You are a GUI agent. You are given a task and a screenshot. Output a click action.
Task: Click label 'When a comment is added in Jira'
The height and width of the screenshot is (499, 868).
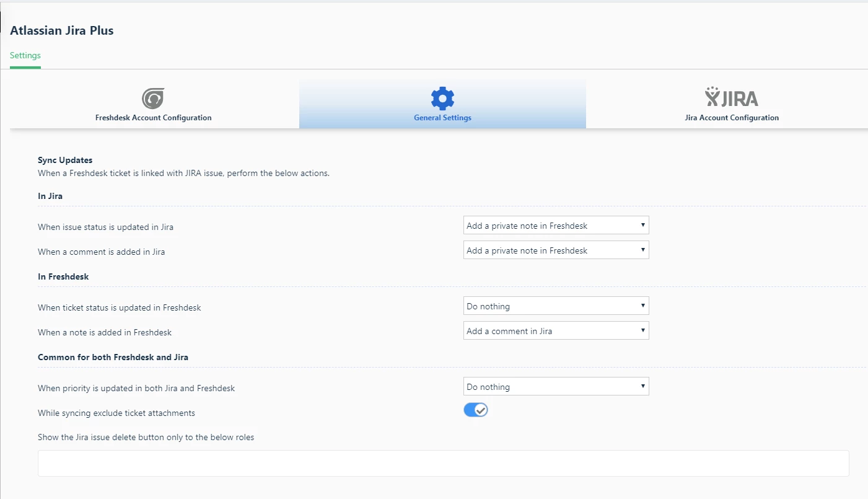[x=101, y=252]
